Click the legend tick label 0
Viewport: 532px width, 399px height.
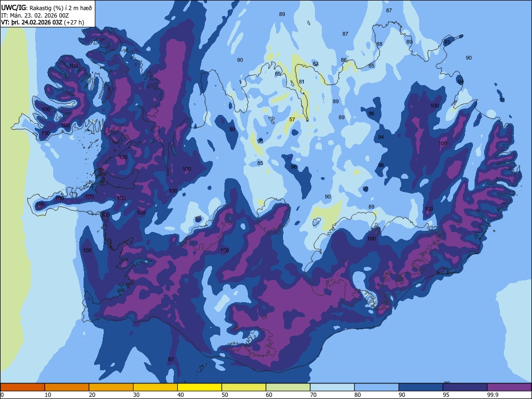[x=2, y=395]
